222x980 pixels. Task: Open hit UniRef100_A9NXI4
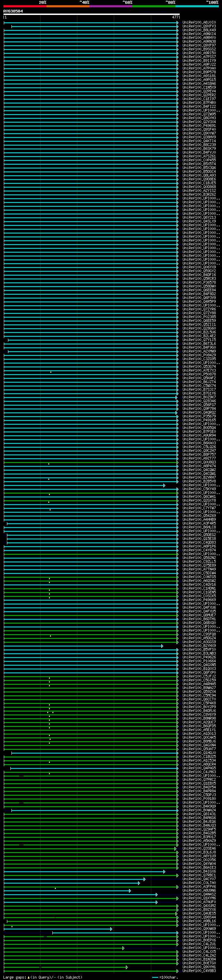pyautogui.click(x=199, y=34)
